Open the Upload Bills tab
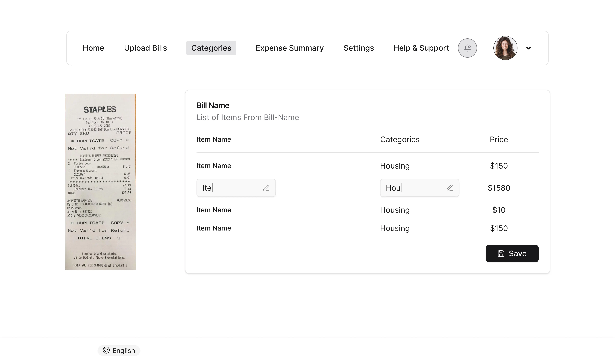Viewport: 615px width, 364px height. click(x=145, y=48)
